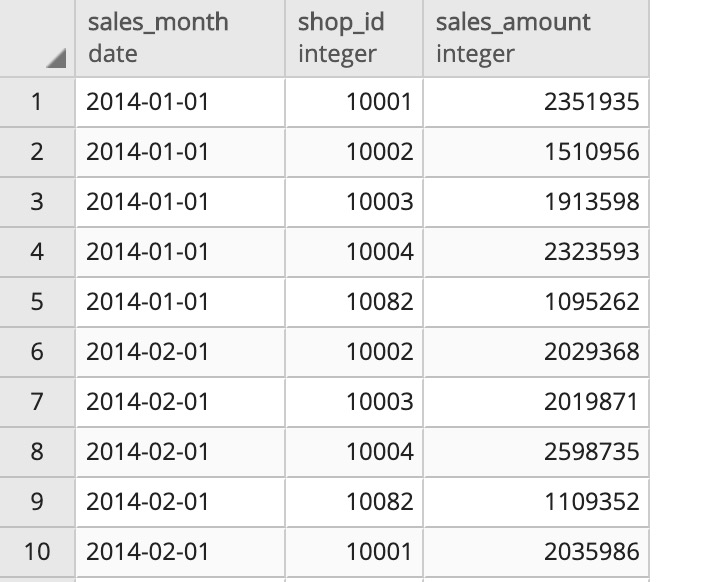Viewport: 720px width, 582px height.
Task: Click shop_id cell 10082 in row 5
Action: click(x=354, y=302)
